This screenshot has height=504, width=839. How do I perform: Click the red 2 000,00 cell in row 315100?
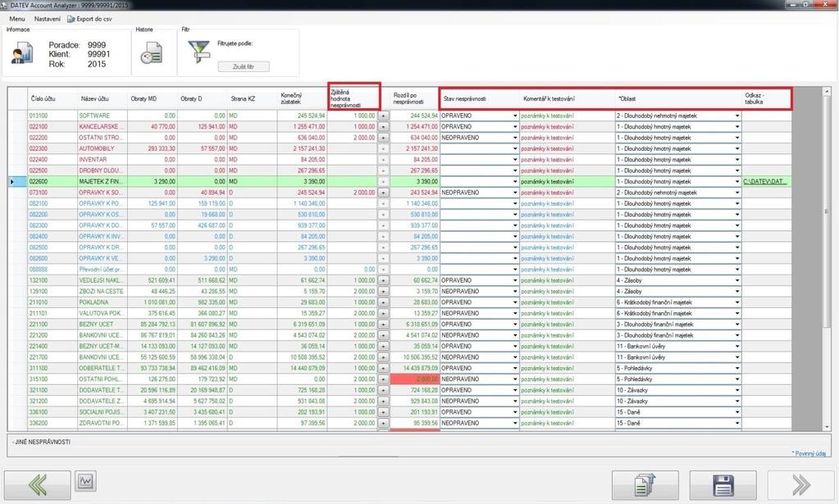(x=415, y=379)
